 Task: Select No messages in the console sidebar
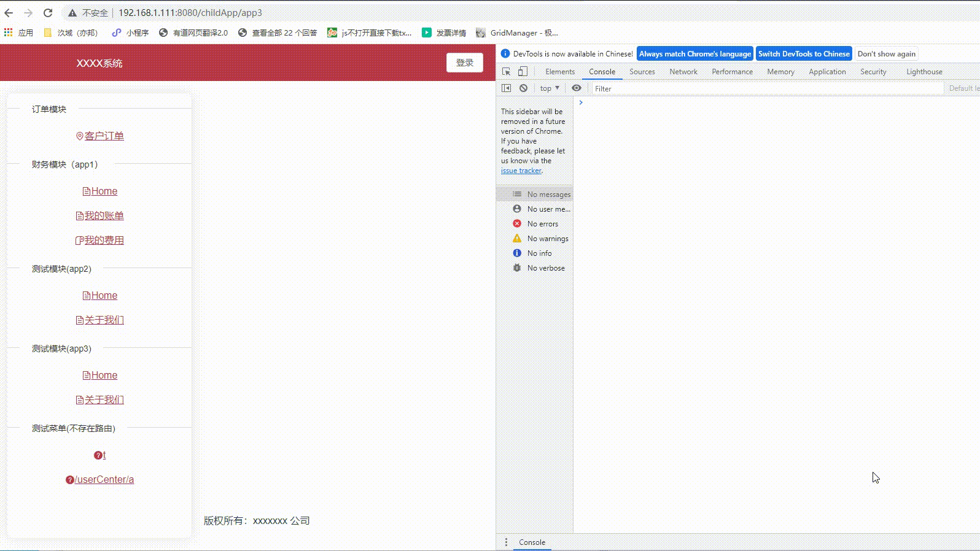point(535,194)
